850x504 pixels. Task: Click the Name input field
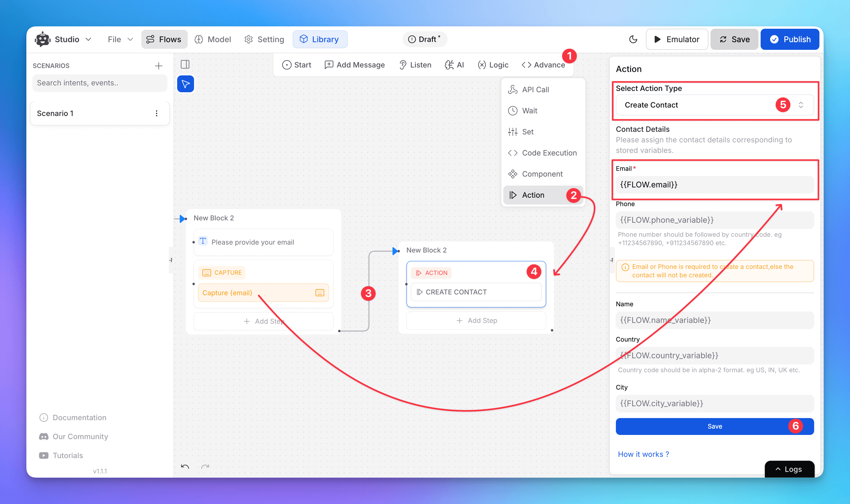714,320
